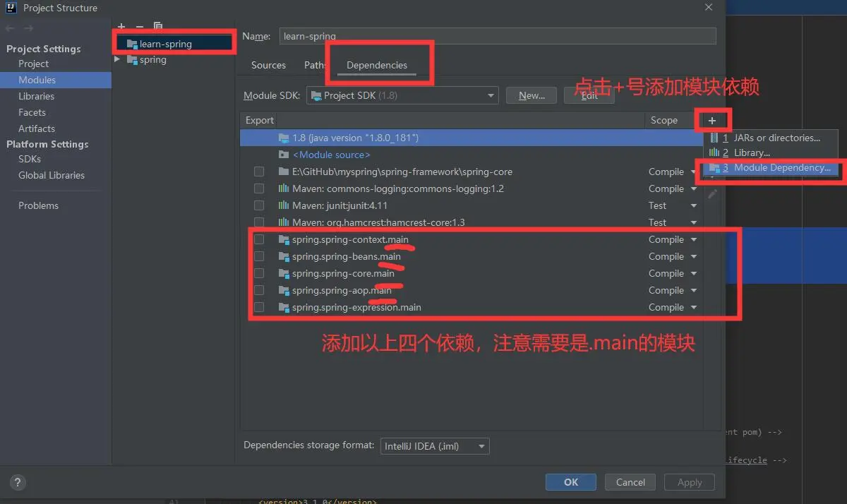Click the IntelliJ logo in title bar
Viewport: 847px width, 504px height.
coord(11,8)
